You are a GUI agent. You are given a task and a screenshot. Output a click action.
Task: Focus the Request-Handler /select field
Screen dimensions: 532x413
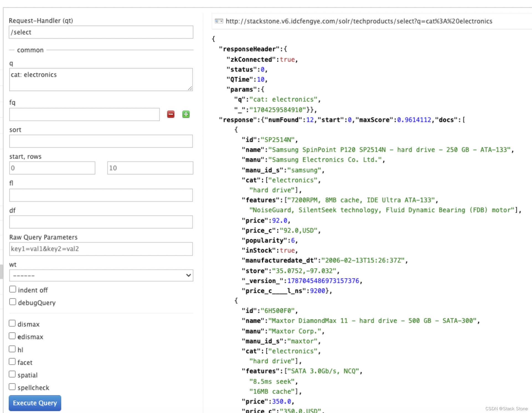pyautogui.click(x=101, y=32)
